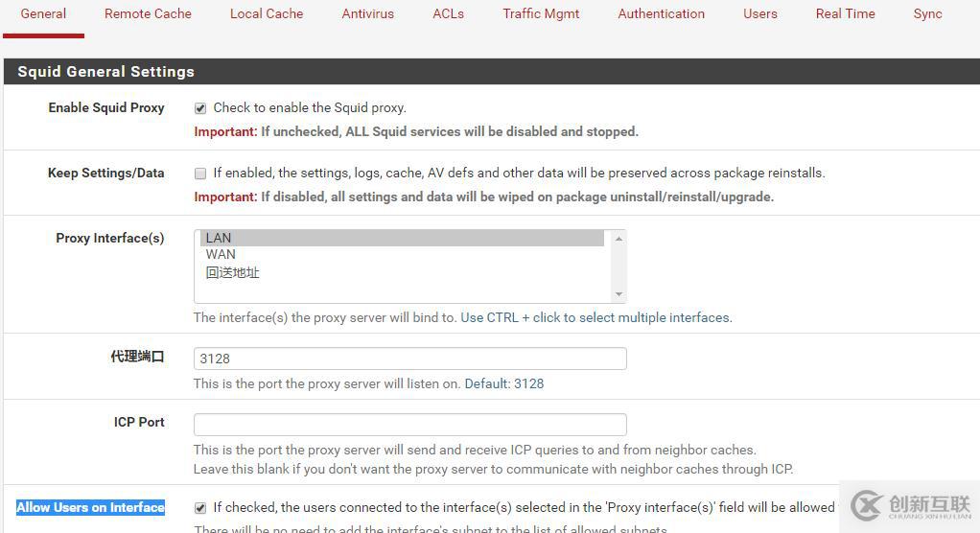This screenshot has height=533, width=980.
Task: Click the interface list scroll up arrow
Action: pyautogui.click(x=618, y=239)
